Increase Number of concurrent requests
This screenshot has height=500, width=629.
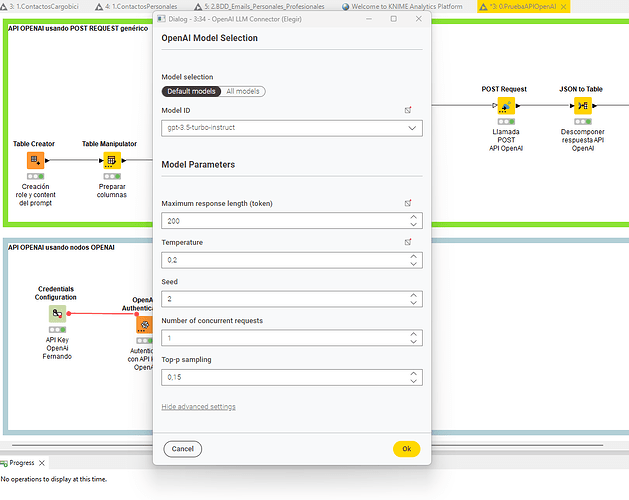413,334
